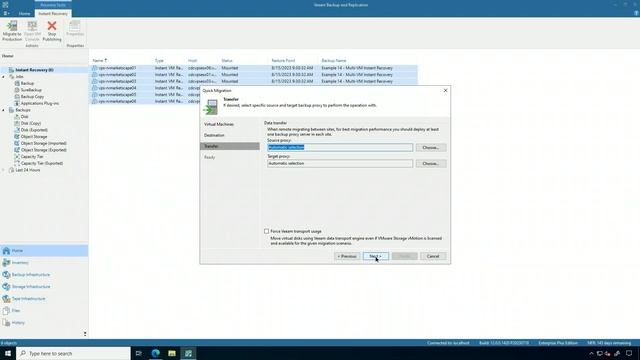Select the Backup Copy tree item

pyautogui.click(x=32, y=97)
